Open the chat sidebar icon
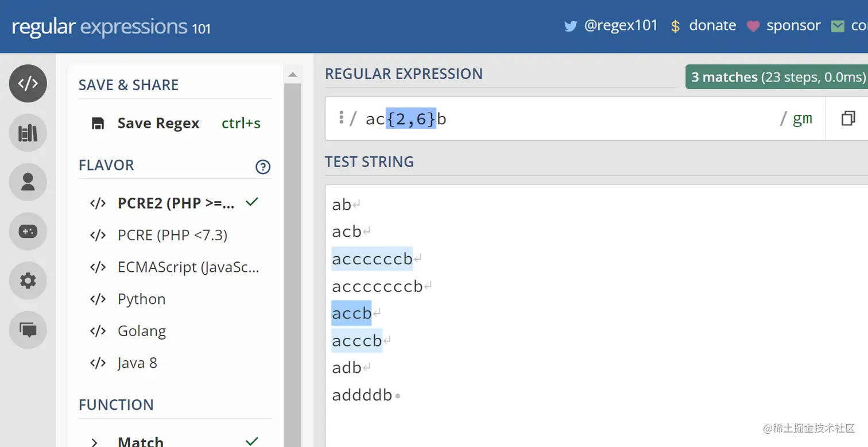The width and height of the screenshot is (868, 447). tap(28, 330)
